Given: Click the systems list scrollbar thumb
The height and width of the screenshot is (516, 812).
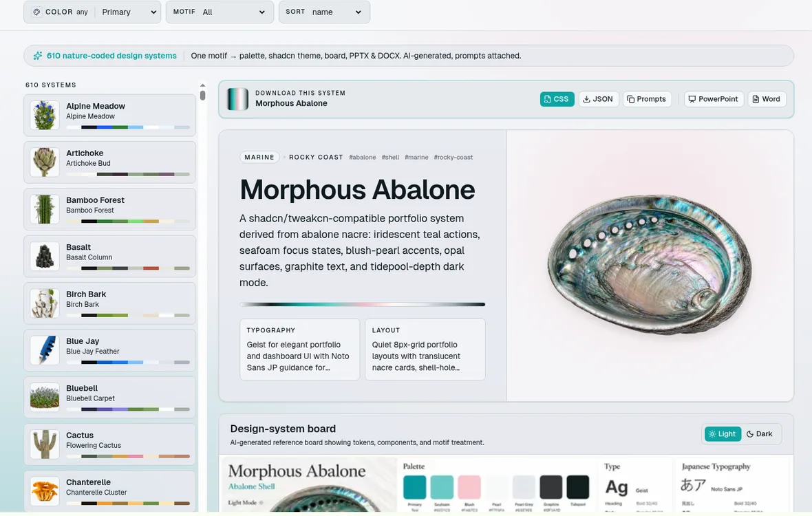Looking at the screenshot, I should click(202, 95).
